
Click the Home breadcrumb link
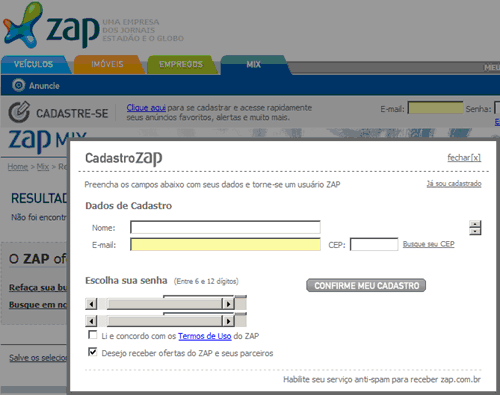(x=18, y=166)
